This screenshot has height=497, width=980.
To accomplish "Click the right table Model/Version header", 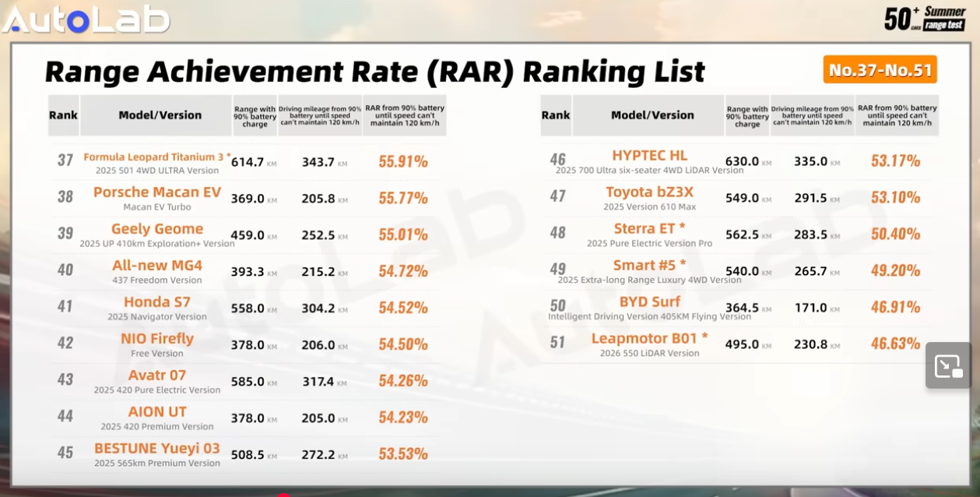I will (652, 115).
